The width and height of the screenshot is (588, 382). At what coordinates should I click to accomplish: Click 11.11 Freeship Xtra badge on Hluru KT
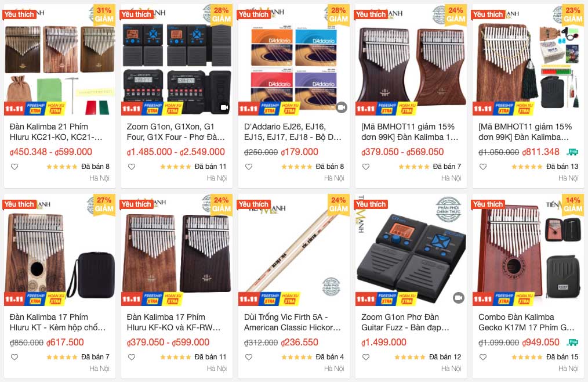pos(35,298)
